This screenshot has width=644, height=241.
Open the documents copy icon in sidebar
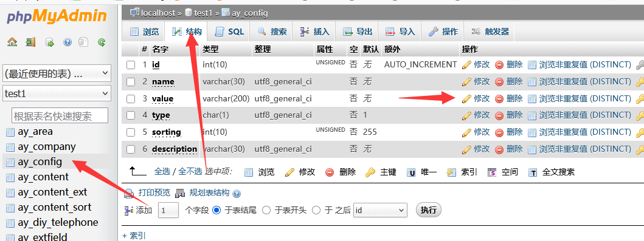(x=83, y=42)
